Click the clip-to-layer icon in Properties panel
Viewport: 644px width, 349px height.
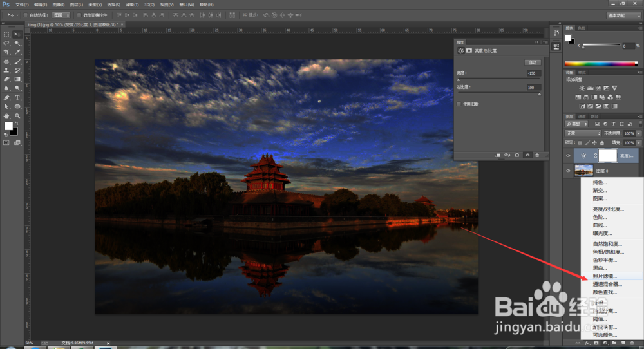(497, 155)
